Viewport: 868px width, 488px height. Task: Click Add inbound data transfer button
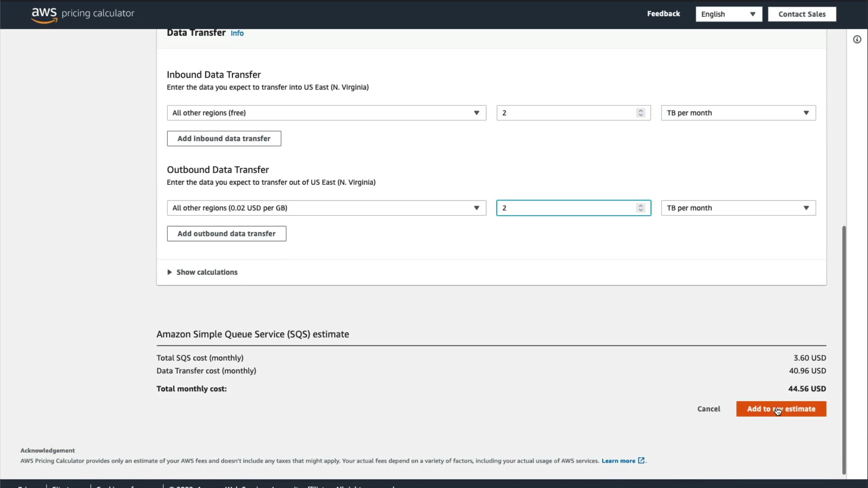click(x=224, y=139)
